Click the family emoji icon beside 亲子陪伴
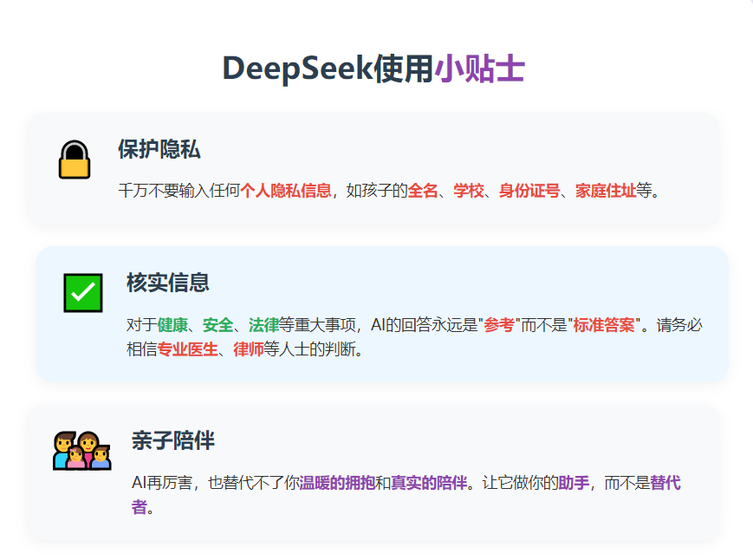This screenshot has width=753, height=560. [82, 451]
